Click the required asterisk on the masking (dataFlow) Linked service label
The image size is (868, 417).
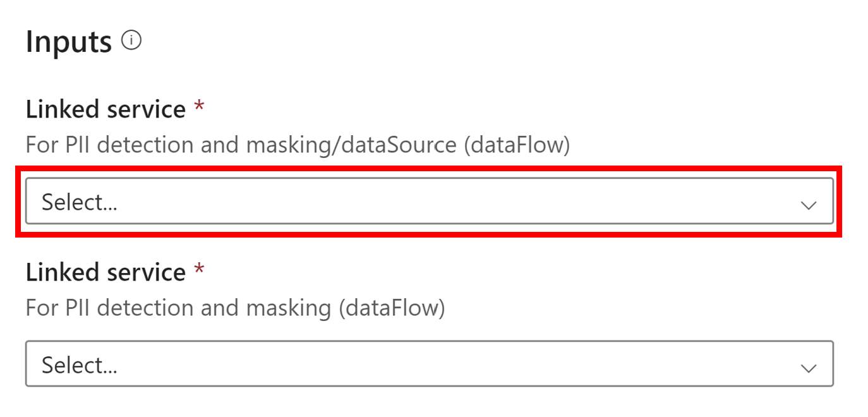click(199, 271)
